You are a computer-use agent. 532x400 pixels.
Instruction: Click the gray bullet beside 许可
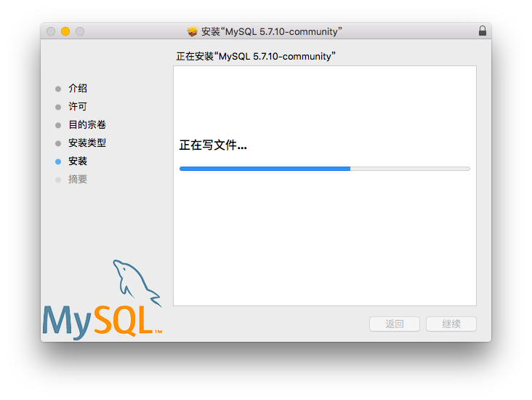58,107
